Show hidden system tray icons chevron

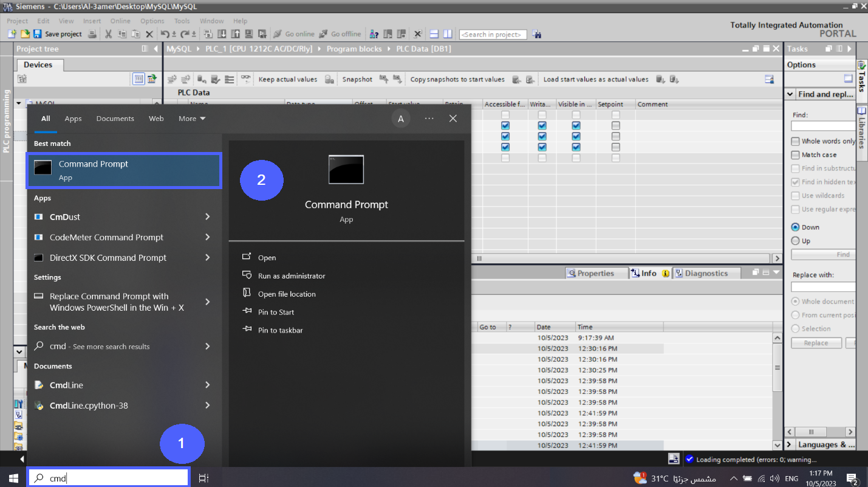734,478
